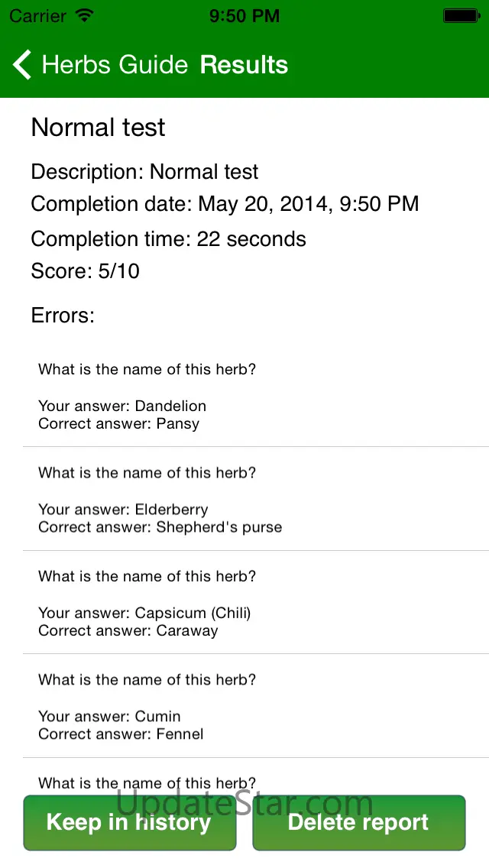Tap the Score: 5/10 line

(85, 271)
